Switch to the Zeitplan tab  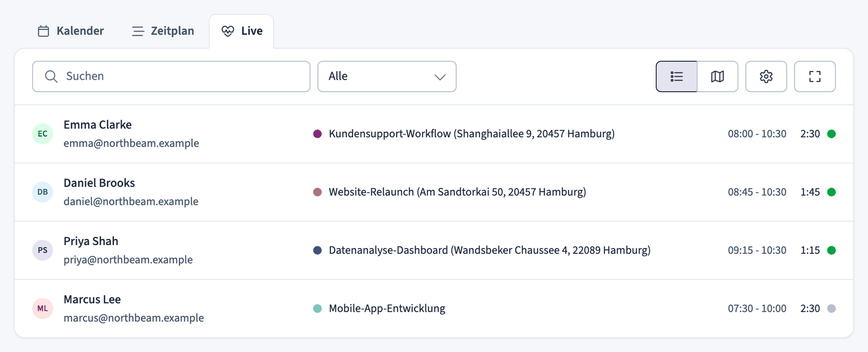click(163, 31)
